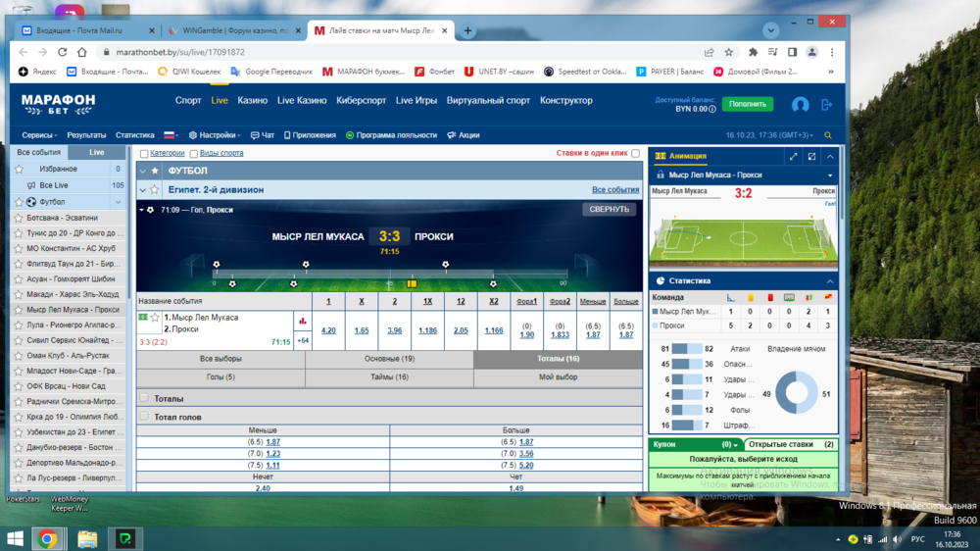Expand animation panel to fullscreen
The image size is (980, 551).
793,157
